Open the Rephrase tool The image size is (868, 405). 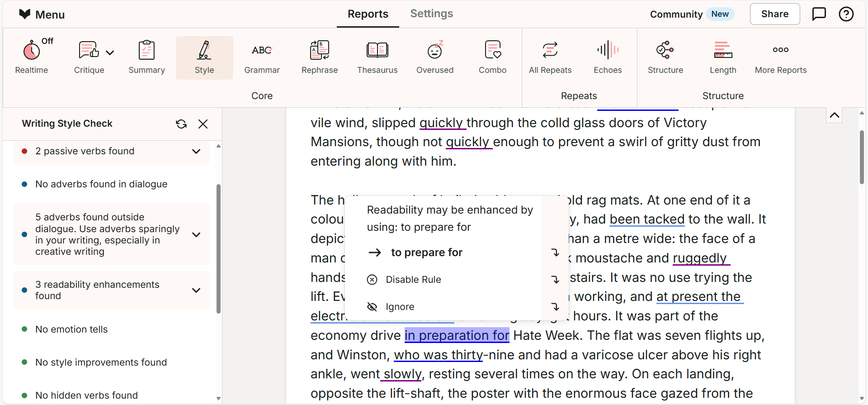(320, 57)
